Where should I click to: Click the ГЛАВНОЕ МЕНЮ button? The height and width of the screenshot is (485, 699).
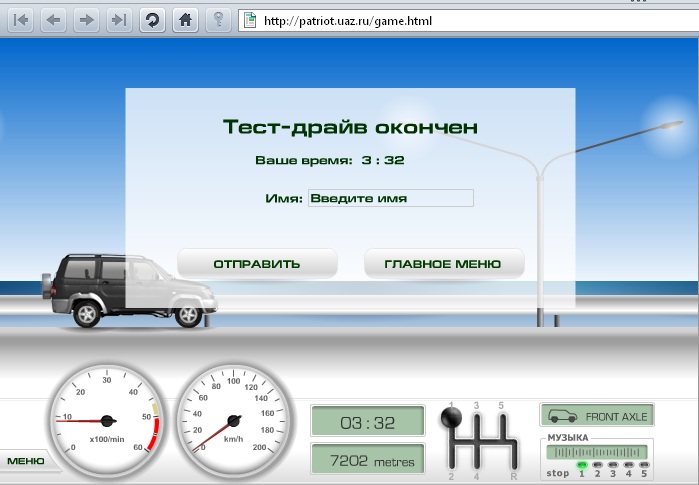click(443, 264)
